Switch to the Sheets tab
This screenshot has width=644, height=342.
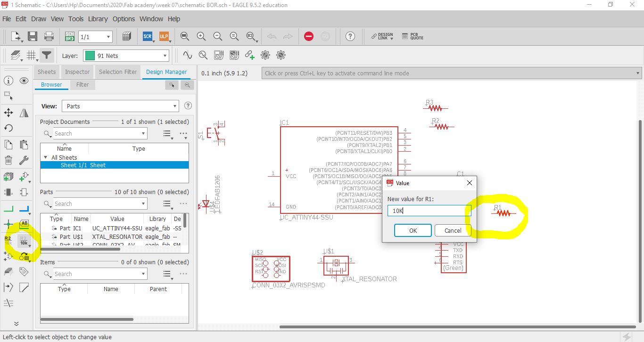tap(47, 72)
